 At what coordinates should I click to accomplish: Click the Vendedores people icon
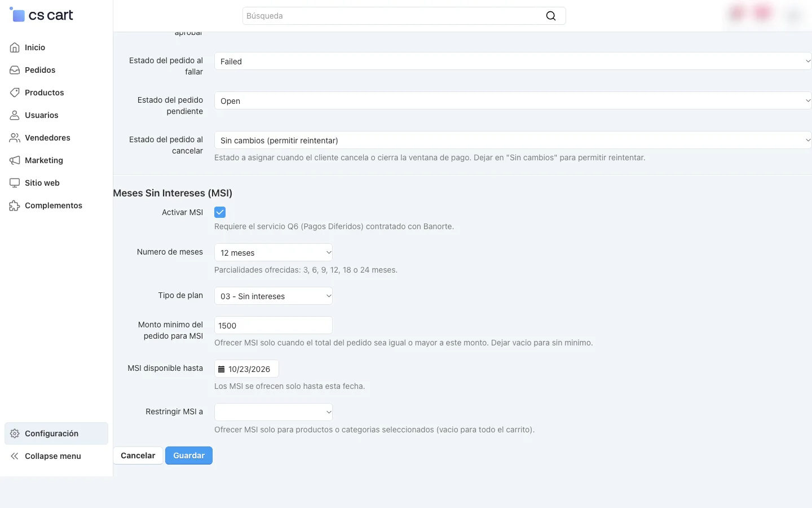point(15,138)
